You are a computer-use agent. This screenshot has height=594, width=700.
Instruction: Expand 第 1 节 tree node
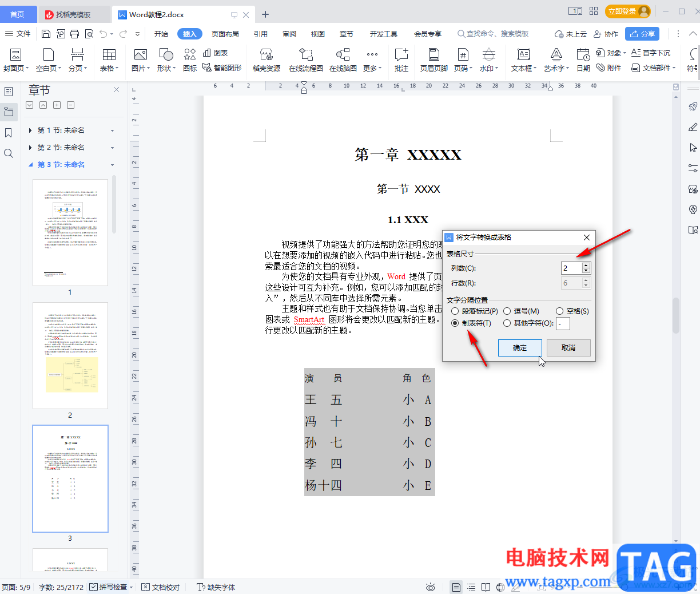tap(30, 130)
